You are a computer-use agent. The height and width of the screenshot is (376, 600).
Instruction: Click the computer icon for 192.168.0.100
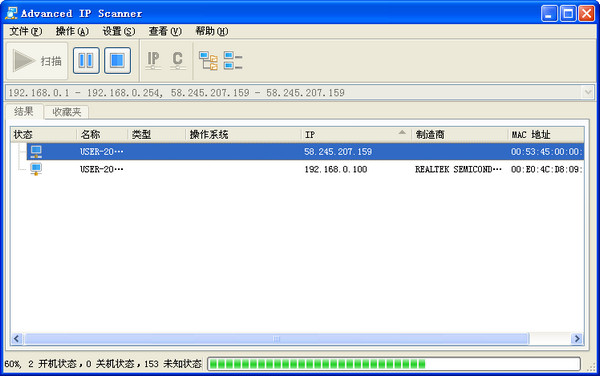36,169
